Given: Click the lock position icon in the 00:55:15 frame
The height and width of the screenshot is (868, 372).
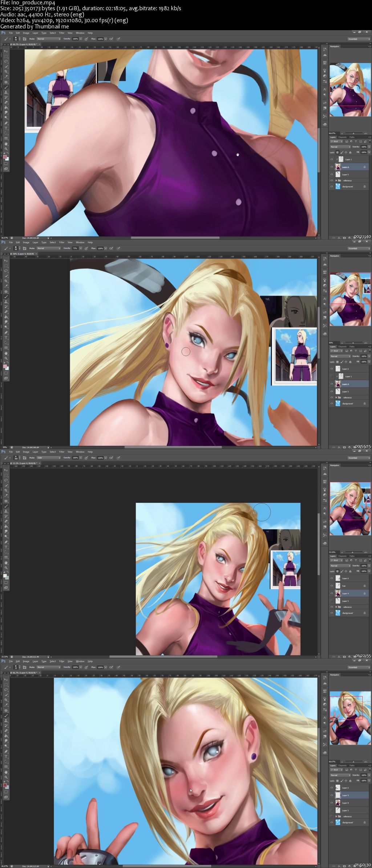Looking at the screenshot, I should (345, 361).
